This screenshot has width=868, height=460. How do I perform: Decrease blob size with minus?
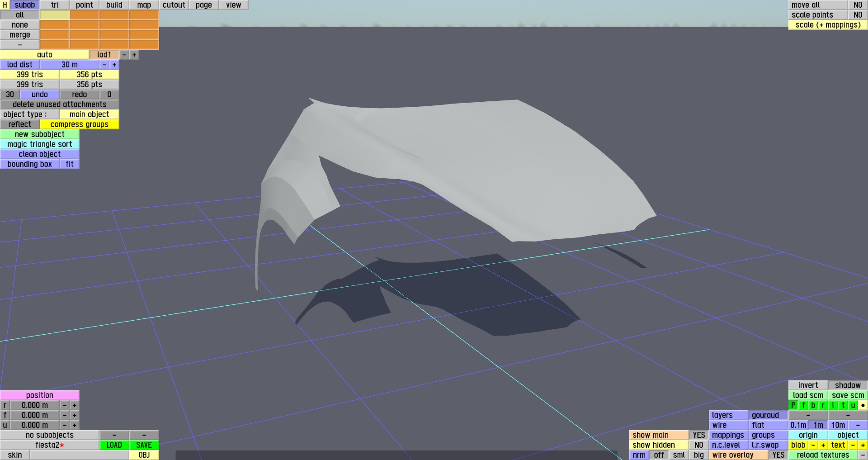coord(813,445)
